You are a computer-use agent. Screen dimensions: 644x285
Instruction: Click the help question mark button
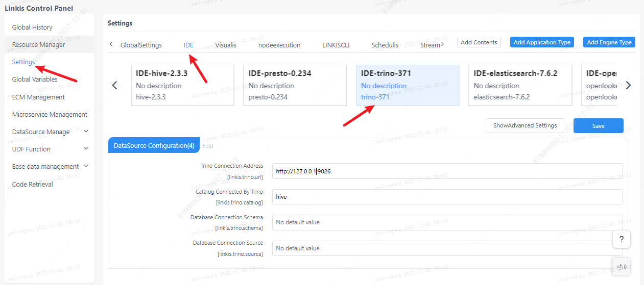tap(621, 239)
